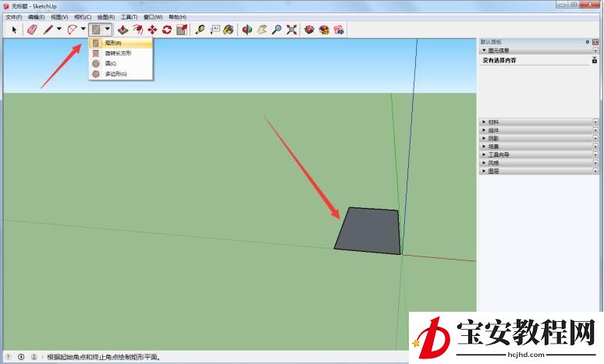This screenshot has height=364, width=604.
Task: Select the arrow Select tool
Action: tap(14, 30)
